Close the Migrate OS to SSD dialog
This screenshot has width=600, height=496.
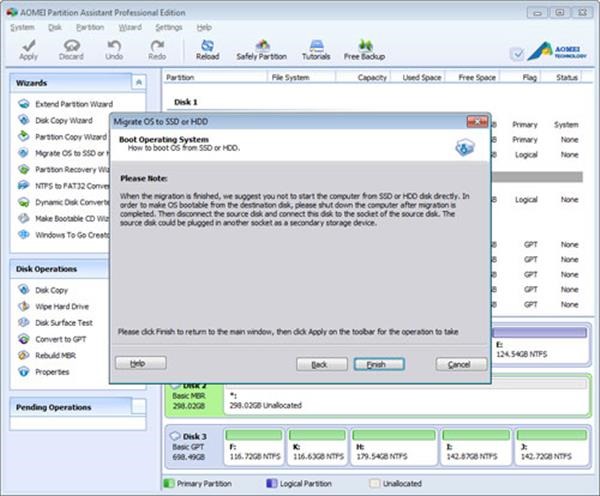(477, 122)
